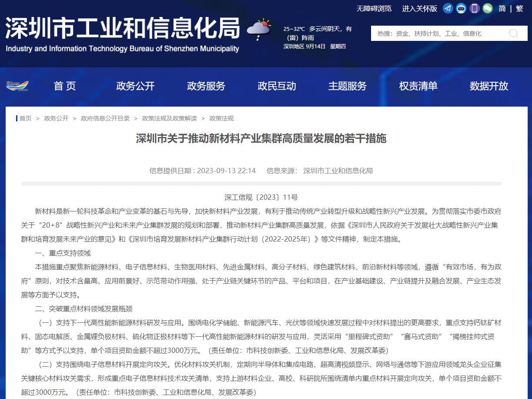Click the magnifier search icon
Screen dimensions: 532x399
click(513, 34)
